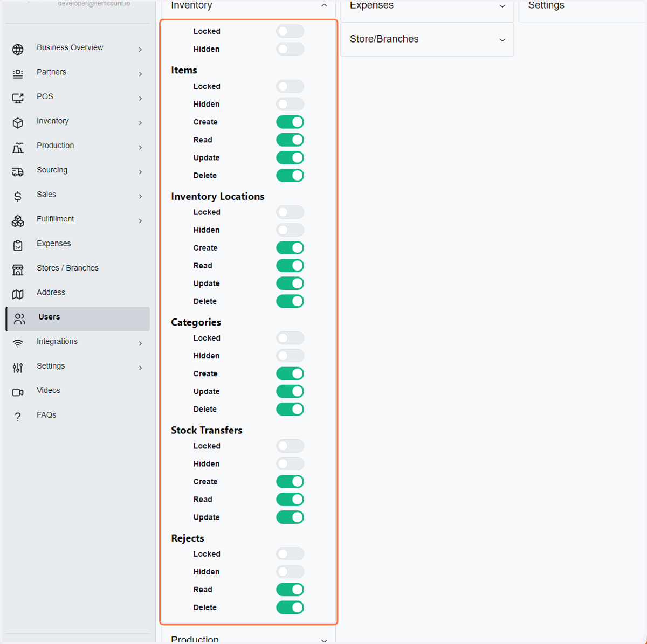Enable Stock Transfers Locked switch
This screenshot has height=644, width=647.
(x=290, y=446)
